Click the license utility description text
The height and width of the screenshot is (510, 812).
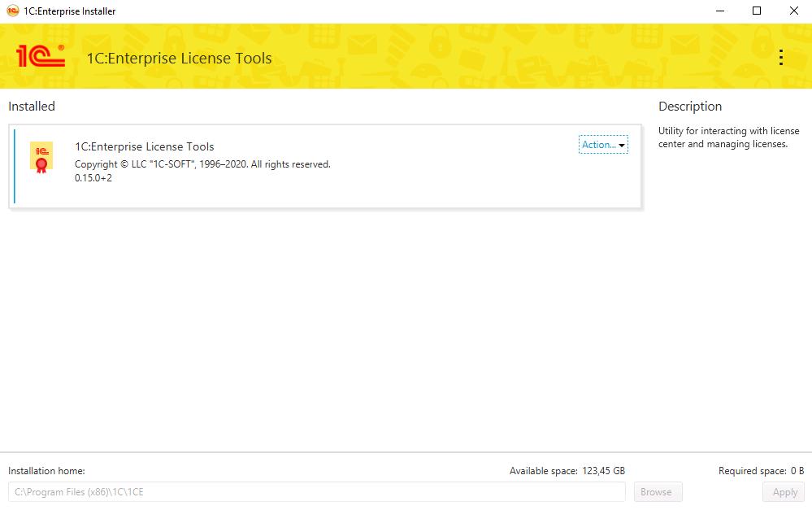[x=728, y=137]
